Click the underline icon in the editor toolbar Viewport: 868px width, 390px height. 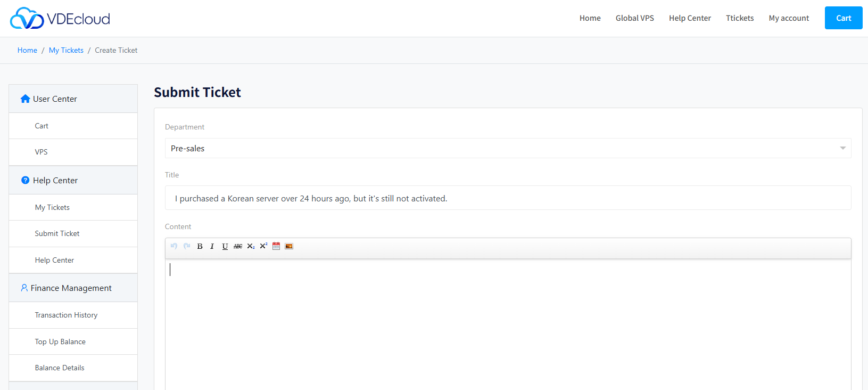[225, 246]
